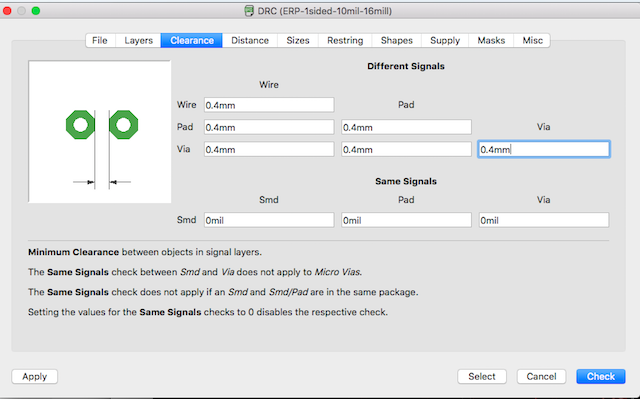The width and height of the screenshot is (640, 399).
Task: Click the Select button
Action: 482,376
